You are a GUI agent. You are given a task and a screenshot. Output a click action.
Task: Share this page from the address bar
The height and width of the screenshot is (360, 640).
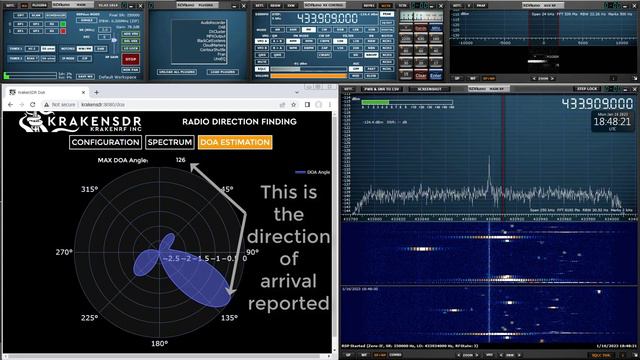(282, 105)
